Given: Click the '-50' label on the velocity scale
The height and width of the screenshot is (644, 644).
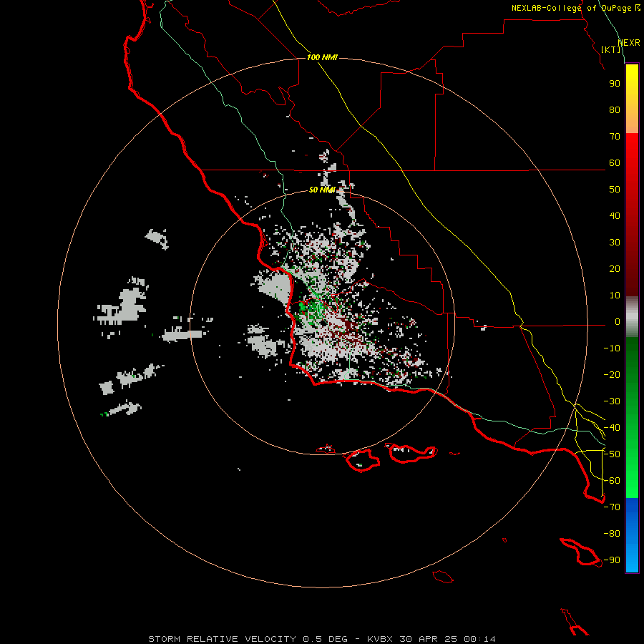Looking at the screenshot, I should pyautogui.click(x=612, y=454).
